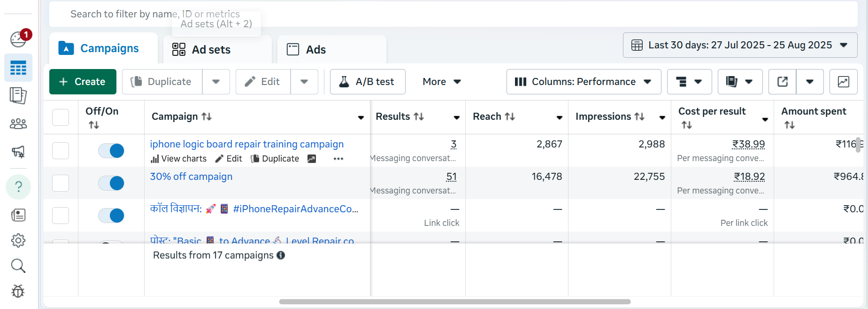Click the export/share icon button

coord(782,82)
